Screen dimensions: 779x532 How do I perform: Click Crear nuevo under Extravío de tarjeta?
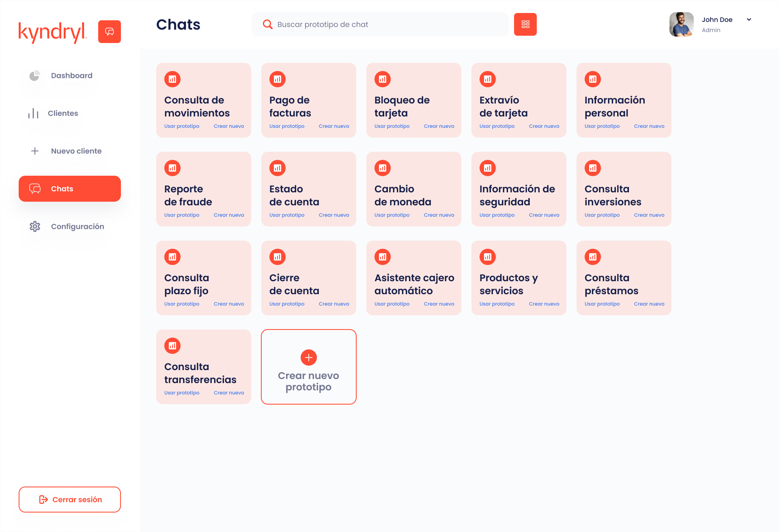pos(544,126)
